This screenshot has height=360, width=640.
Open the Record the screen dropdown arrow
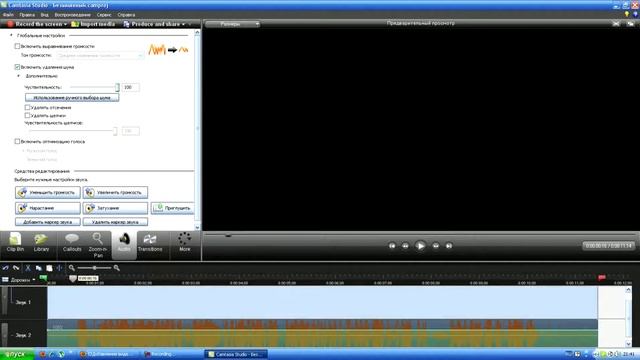[x=65, y=24]
